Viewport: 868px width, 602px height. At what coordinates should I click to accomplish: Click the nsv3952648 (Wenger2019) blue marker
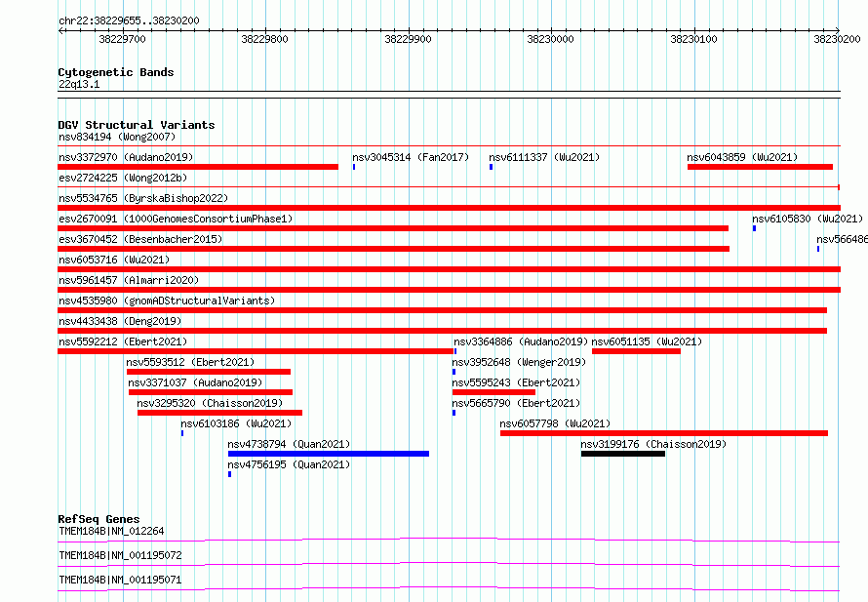(x=454, y=372)
